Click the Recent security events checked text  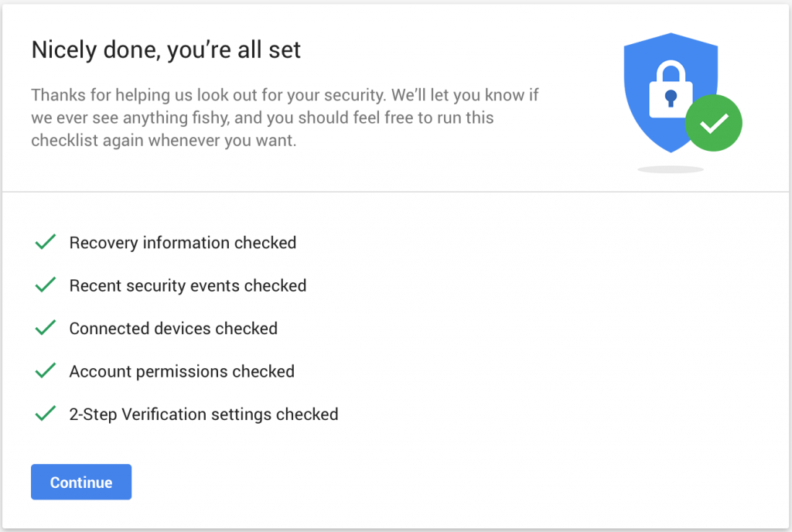(187, 285)
